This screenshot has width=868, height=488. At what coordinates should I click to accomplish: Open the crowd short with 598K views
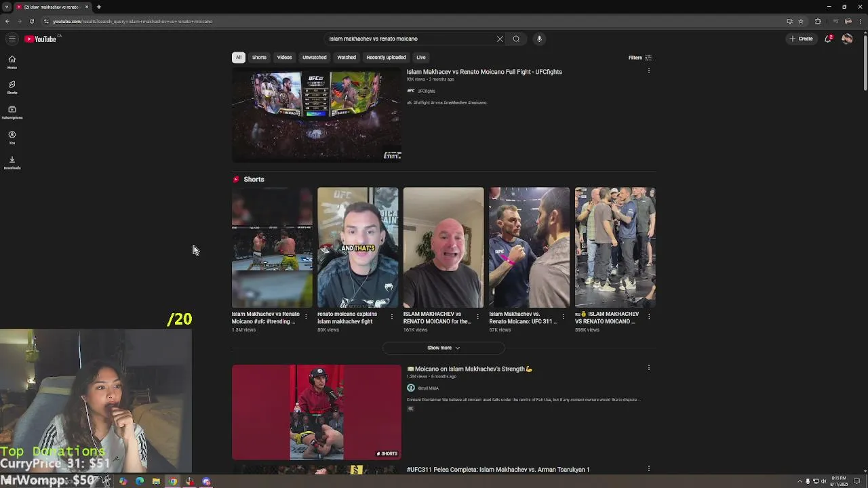(x=615, y=247)
